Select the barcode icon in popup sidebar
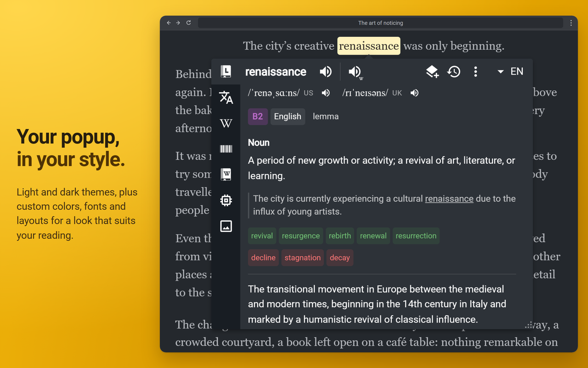 coord(226,149)
